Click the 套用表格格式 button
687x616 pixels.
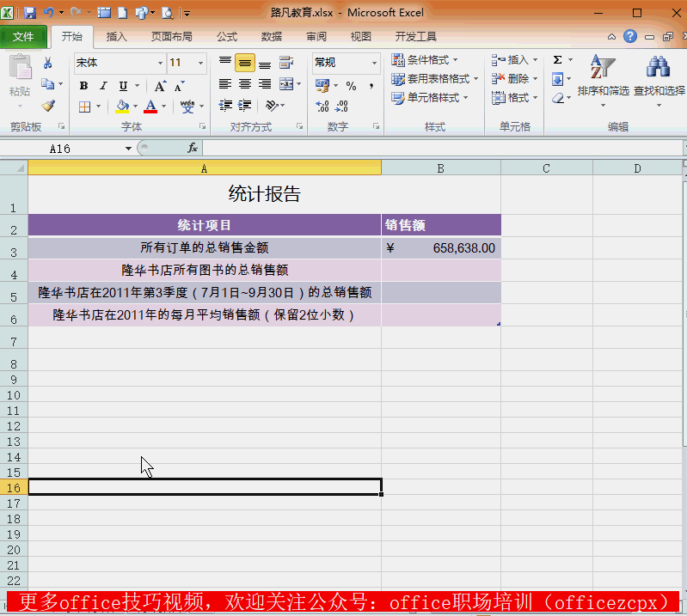click(x=430, y=79)
